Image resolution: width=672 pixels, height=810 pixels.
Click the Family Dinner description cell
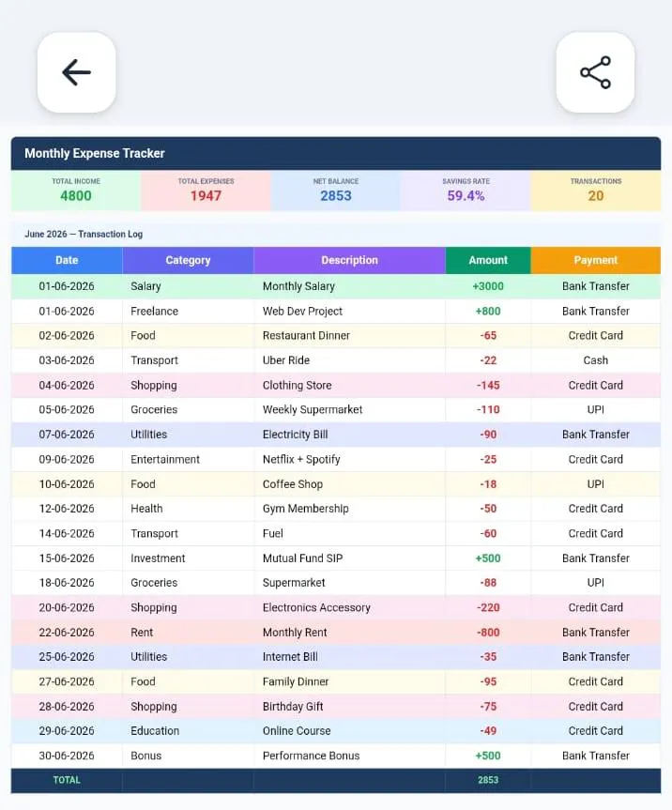[350, 682]
